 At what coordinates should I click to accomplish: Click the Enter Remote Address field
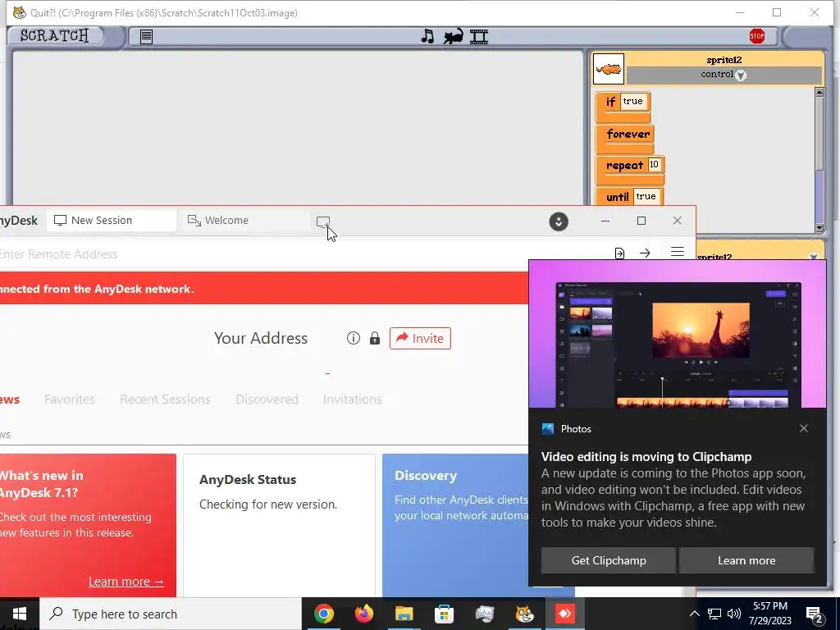[x=300, y=254]
